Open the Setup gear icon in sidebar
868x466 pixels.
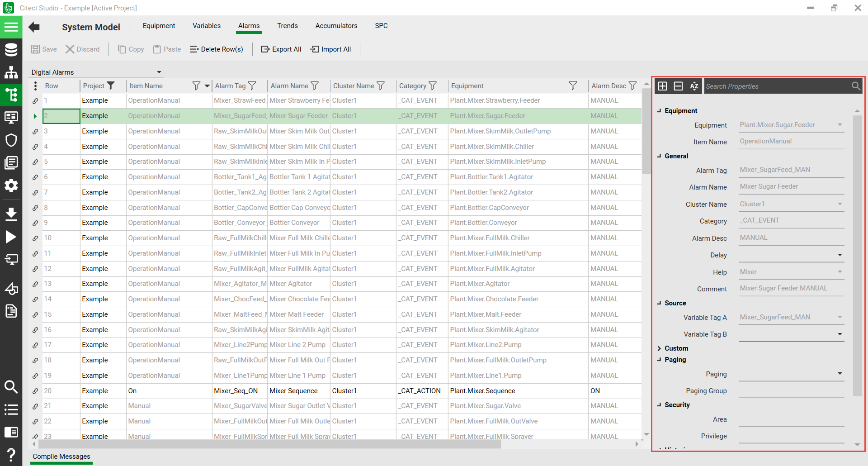click(x=11, y=185)
